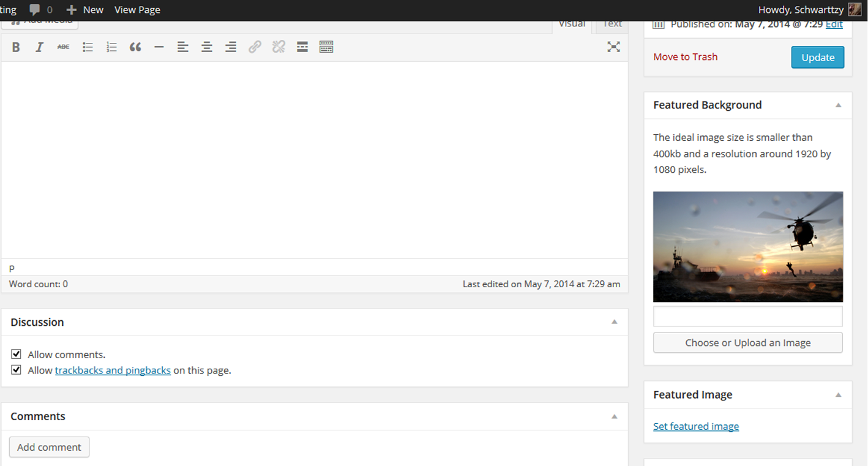Apply blockquote formatting
This screenshot has width=868, height=466.
[x=135, y=47]
